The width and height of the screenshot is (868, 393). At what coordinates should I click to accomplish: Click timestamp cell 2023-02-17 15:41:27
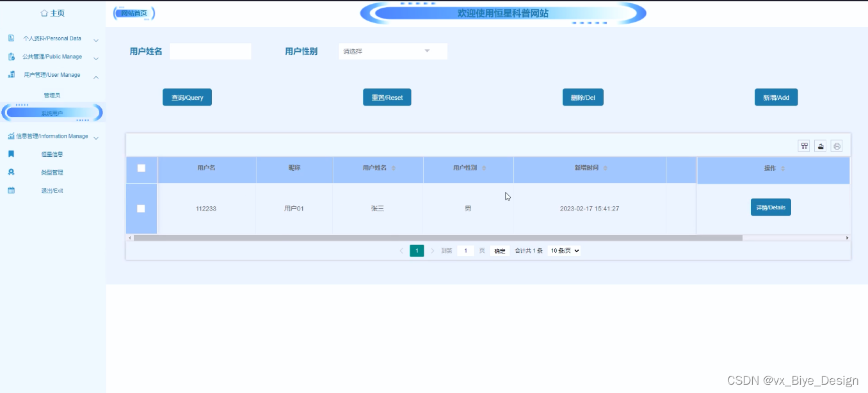[590, 209]
